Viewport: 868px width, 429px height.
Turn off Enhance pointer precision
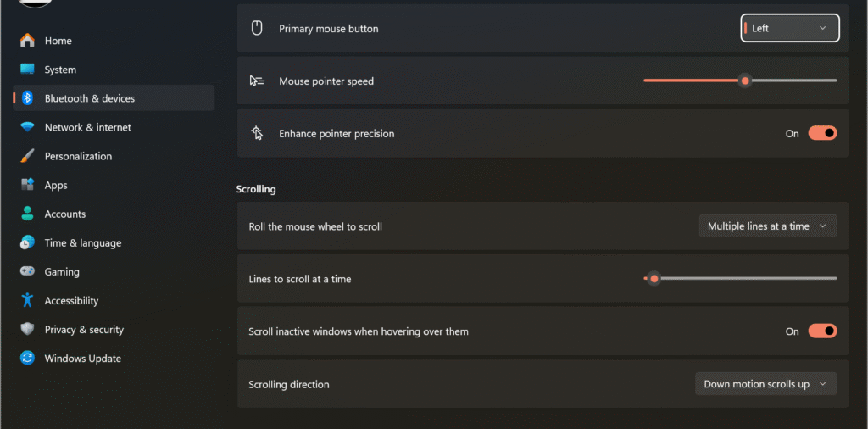click(821, 133)
